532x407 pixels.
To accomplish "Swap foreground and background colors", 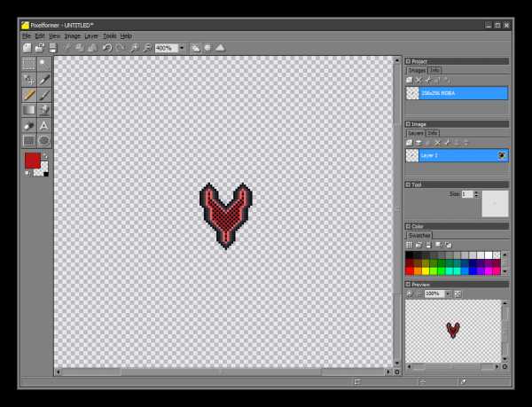I will pyautogui.click(x=44, y=156).
